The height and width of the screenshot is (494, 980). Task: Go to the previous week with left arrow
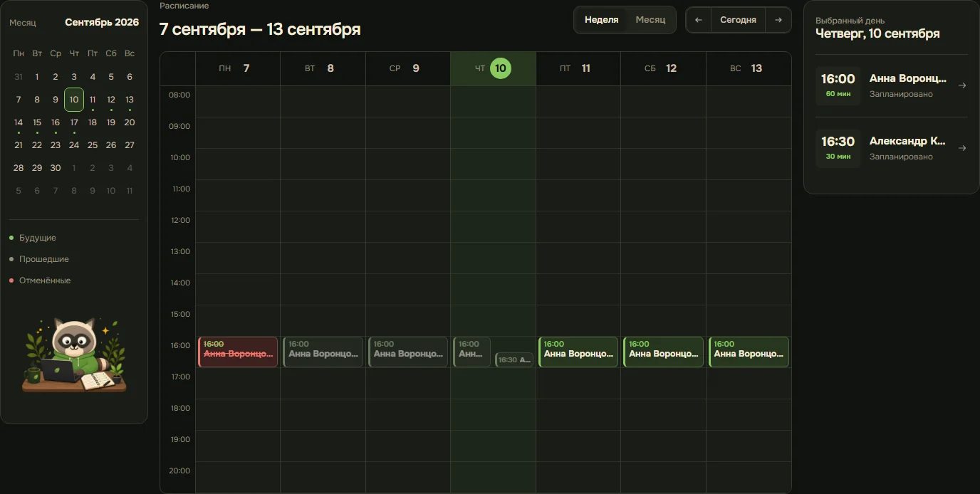click(699, 20)
